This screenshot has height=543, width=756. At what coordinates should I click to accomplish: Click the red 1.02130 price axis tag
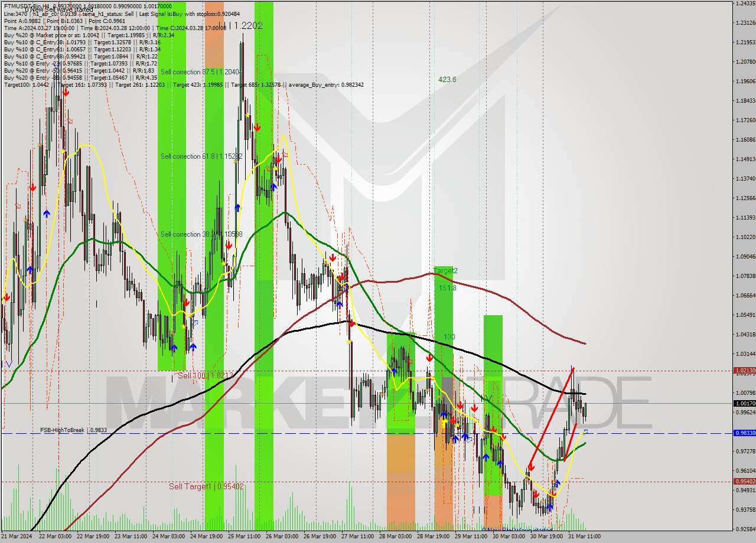tap(744, 371)
